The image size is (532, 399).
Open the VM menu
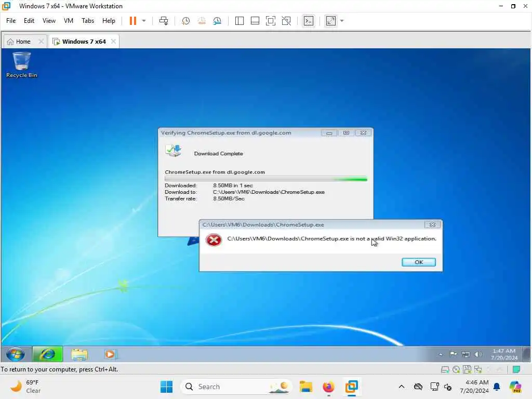(x=69, y=21)
